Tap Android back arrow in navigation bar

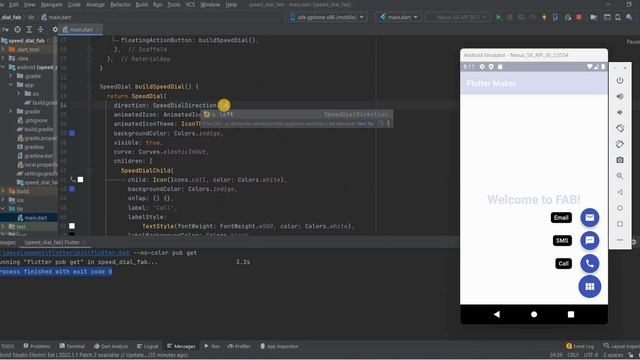497,314
